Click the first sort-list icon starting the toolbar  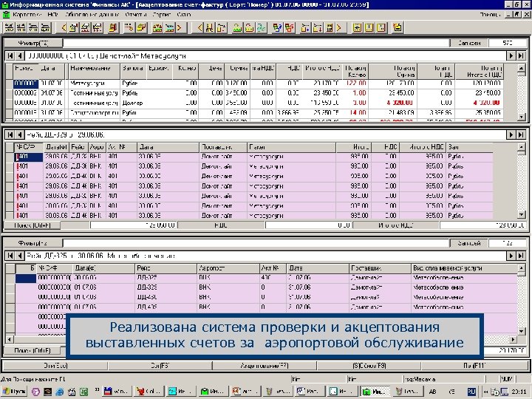10,27
